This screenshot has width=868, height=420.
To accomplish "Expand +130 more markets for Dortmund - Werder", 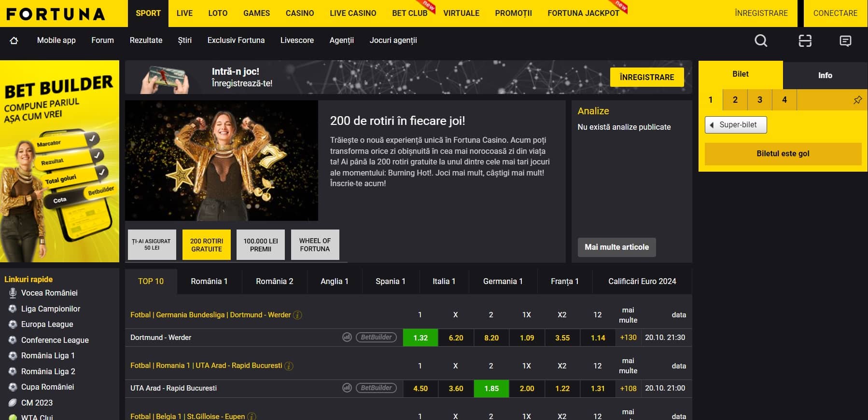I will [x=628, y=338].
